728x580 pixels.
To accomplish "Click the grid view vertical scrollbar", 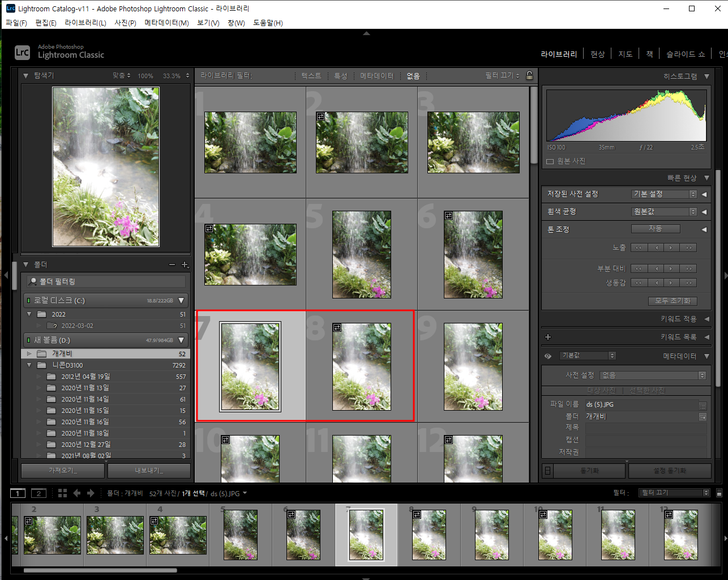I will [x=533, y=125].
